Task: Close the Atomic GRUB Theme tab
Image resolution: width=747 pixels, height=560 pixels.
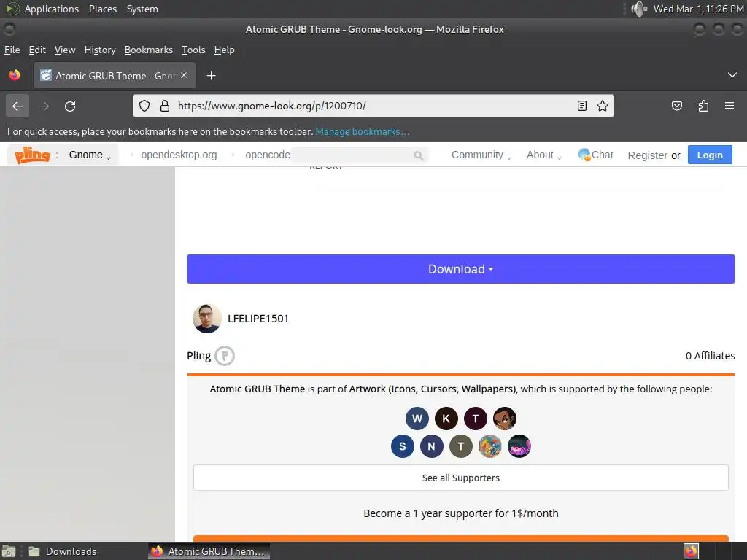Action: pos(184,75)
